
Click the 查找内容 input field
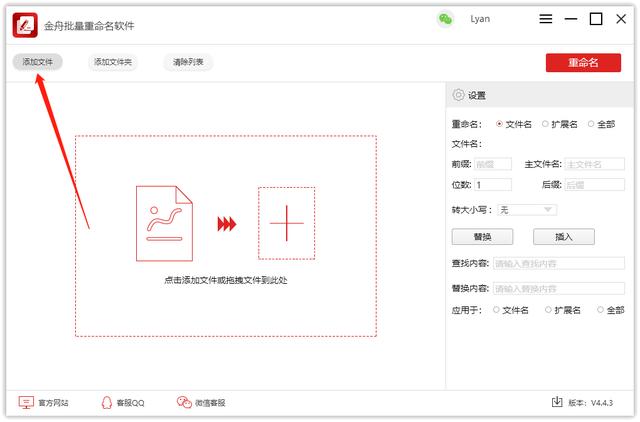pos(559,264)
